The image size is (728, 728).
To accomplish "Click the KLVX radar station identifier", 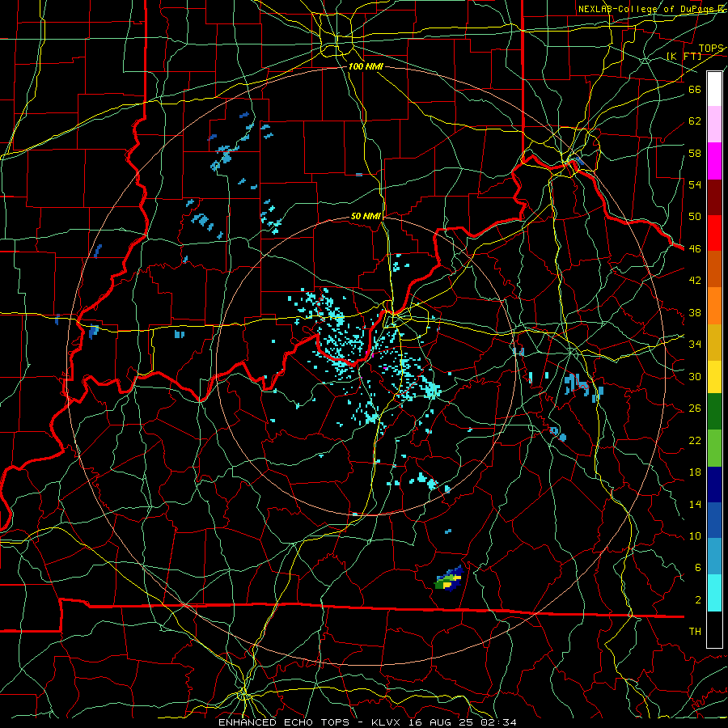I will (x=387, y=722).
